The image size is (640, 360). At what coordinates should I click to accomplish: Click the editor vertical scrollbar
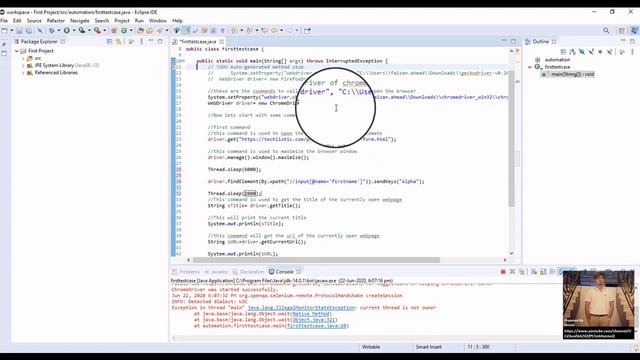511,138
